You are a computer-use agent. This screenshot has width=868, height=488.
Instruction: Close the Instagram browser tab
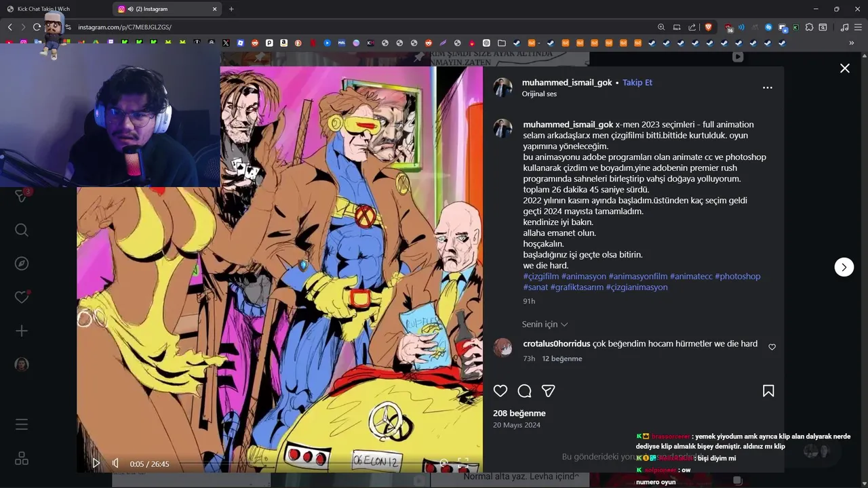[x=215, y=9]
